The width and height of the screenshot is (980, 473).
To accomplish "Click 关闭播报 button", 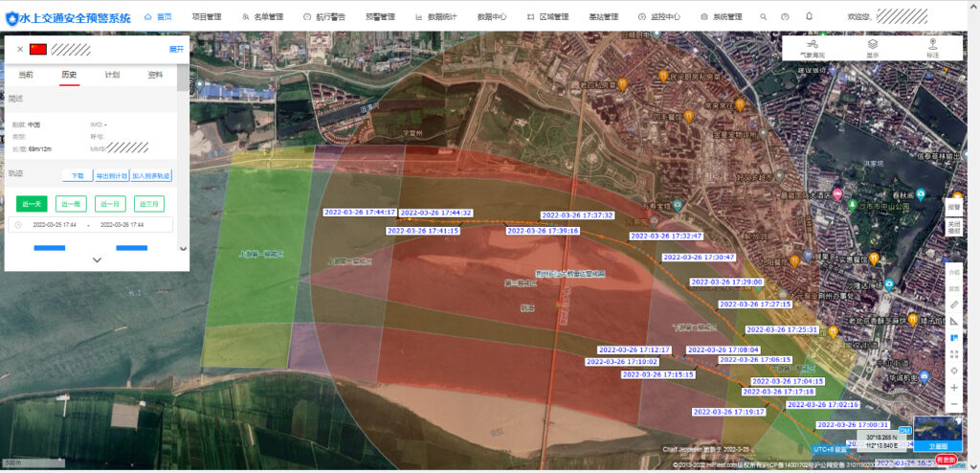I will [x=954, y=227].
